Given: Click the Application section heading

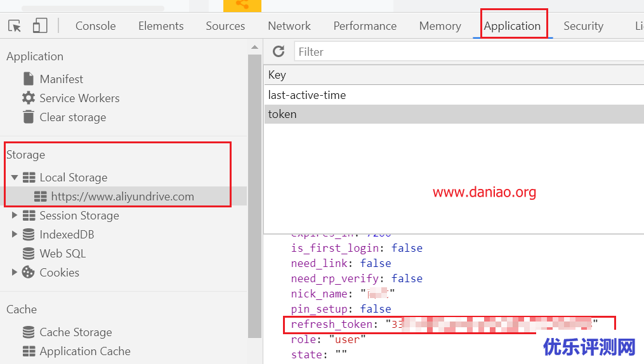Looking at the screenshot, I should pyautogui.click(x=35, y=56).
